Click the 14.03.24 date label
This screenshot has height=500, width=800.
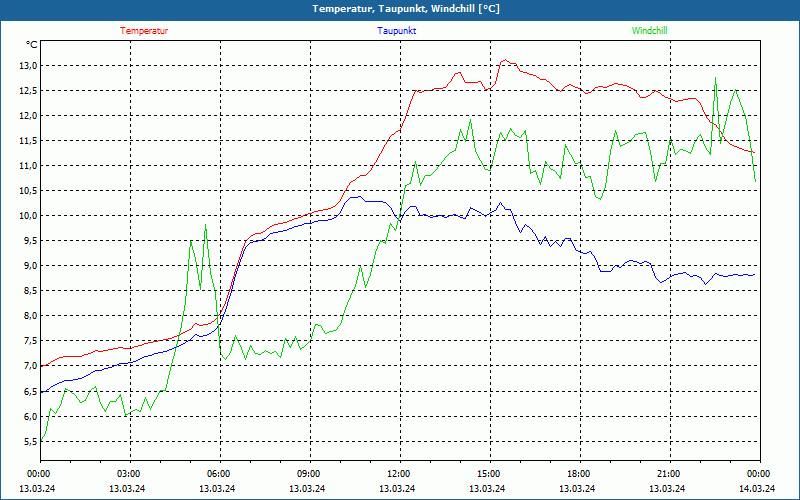click(757, 488)
